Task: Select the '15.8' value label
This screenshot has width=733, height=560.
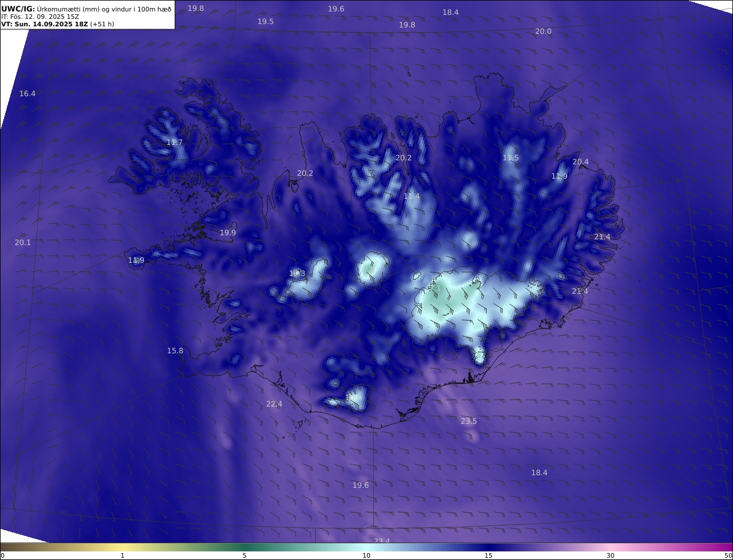Action: coord(175,350)
